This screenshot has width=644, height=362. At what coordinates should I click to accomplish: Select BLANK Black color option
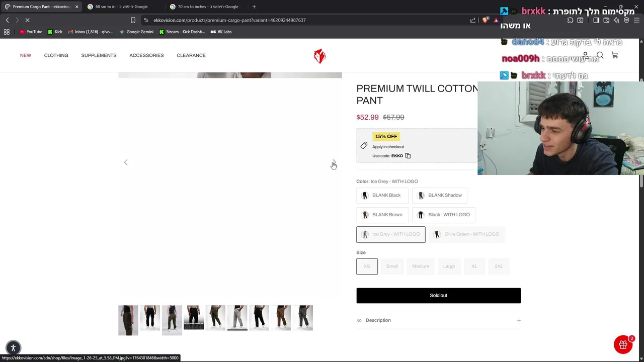382,195
